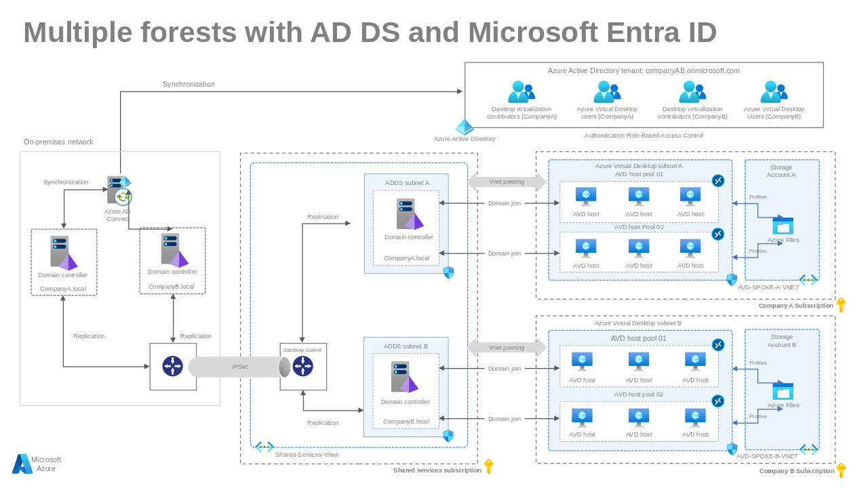This screenshot has width=868, height=488.
Task: Click the Shared-Services-VNet peering icon
Action: [x=264, y=447]
